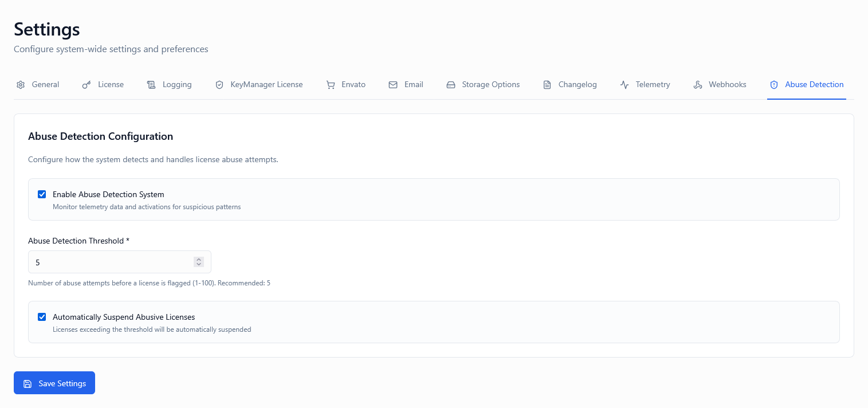Viewport: 868px width, 408px height.
Task: Switch to the Telemetry tab
Action: [x=652, y=85]
